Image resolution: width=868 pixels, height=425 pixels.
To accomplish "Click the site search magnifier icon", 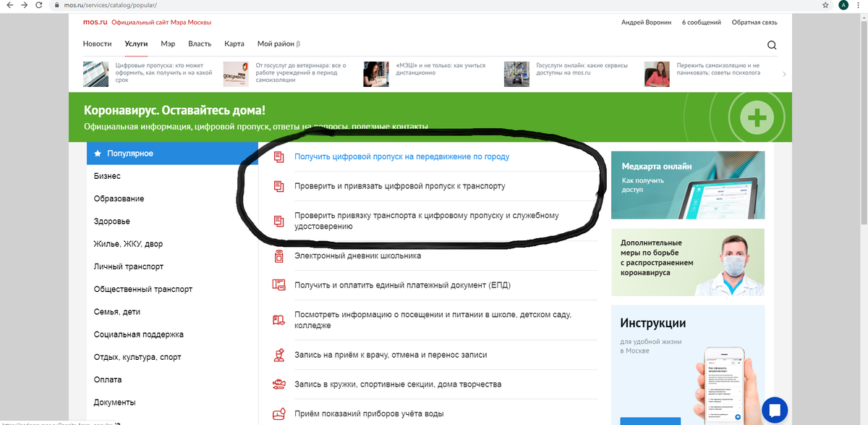I will click(772, 45).
